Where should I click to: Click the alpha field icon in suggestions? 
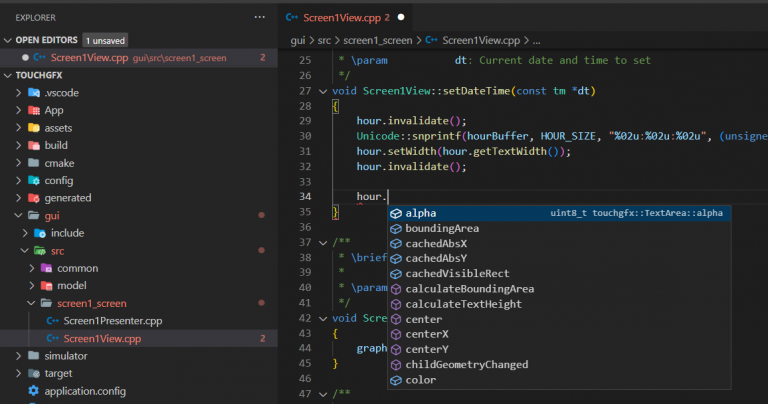(396, 213)
